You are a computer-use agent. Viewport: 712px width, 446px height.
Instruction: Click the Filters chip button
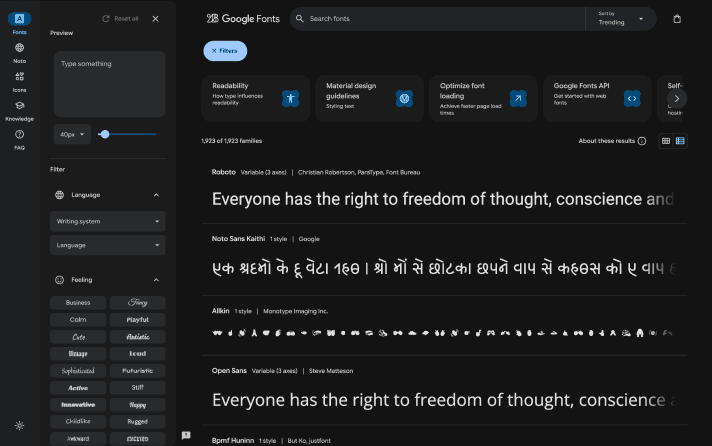coord(225,51)
